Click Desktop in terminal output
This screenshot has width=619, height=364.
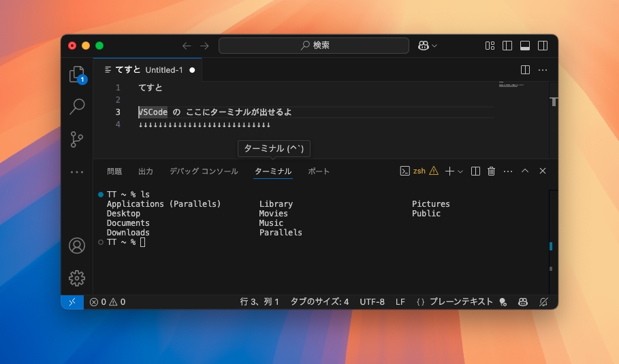[x=123, y=214]
